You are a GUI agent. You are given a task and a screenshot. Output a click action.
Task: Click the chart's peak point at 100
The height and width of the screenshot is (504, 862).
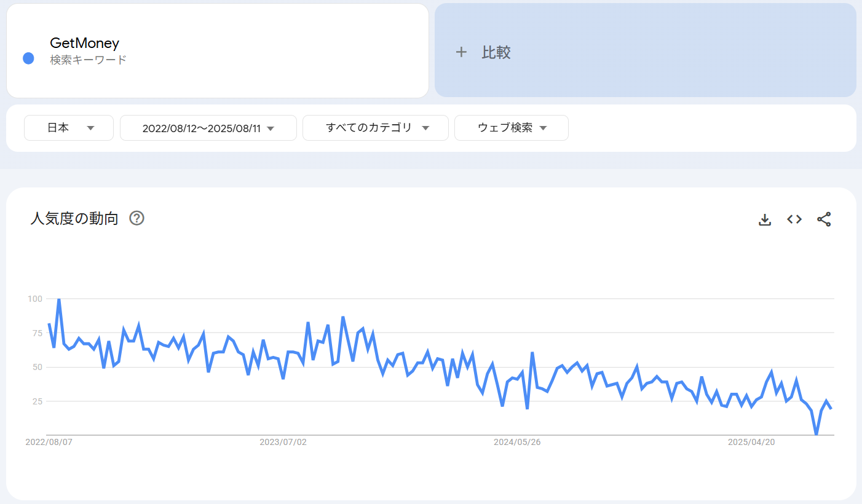point(59,299)
